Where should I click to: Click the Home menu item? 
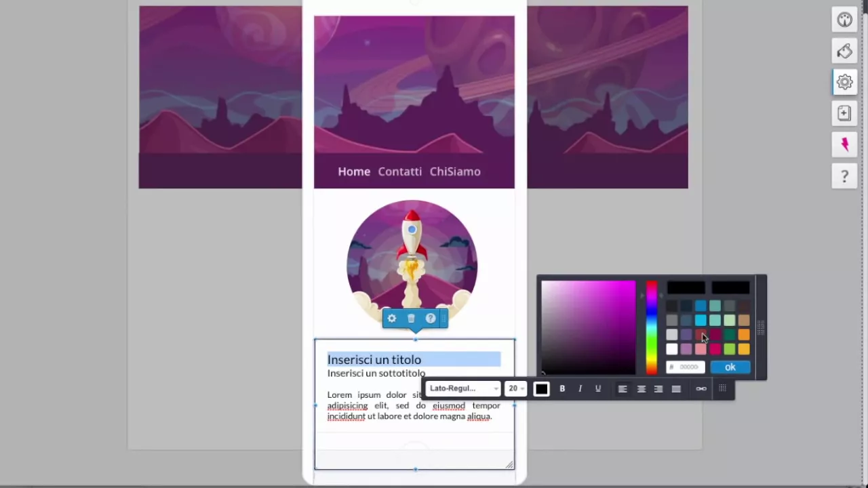pos(354,171)
